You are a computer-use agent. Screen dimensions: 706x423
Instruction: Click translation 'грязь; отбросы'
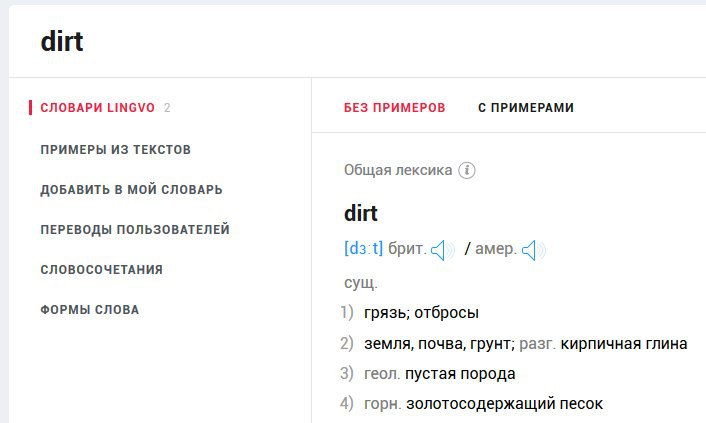point(421,313)
